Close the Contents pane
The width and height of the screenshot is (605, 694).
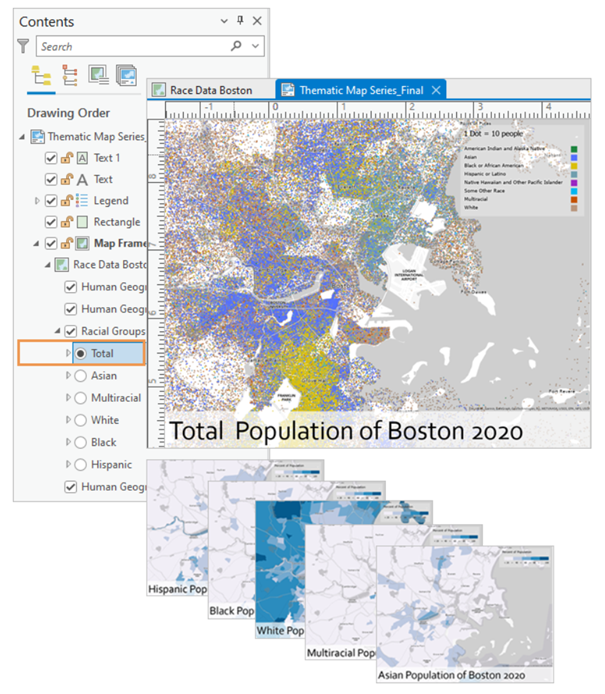(257, 21)
